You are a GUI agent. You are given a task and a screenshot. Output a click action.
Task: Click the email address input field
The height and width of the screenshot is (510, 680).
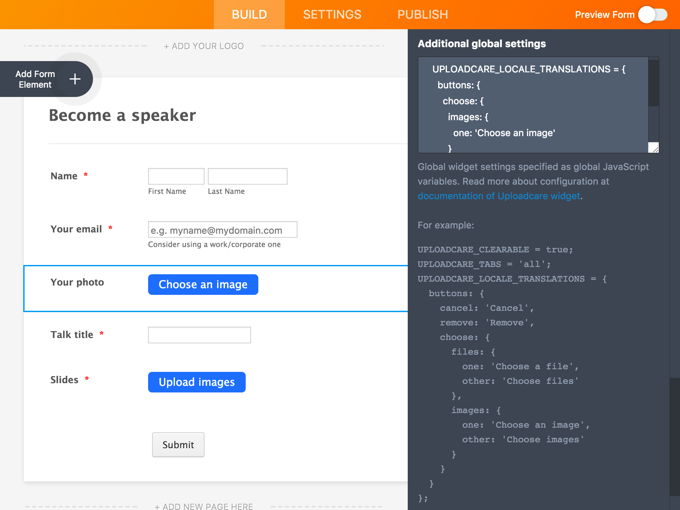coord(222,230)
